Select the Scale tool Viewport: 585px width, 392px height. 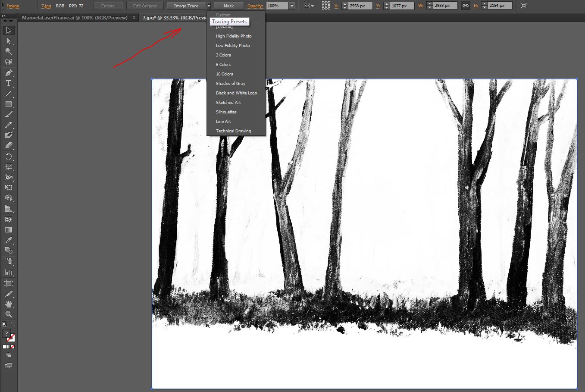(9, 167)
